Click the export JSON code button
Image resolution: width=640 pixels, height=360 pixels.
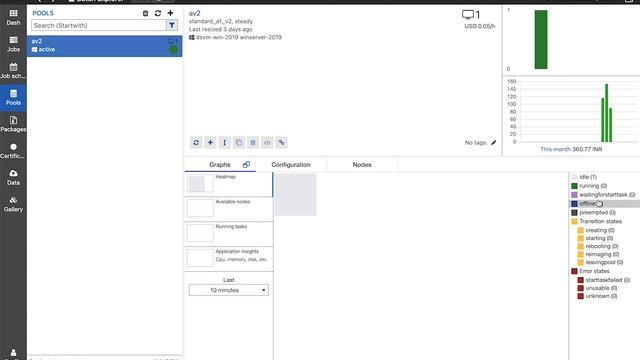point(267,142)
